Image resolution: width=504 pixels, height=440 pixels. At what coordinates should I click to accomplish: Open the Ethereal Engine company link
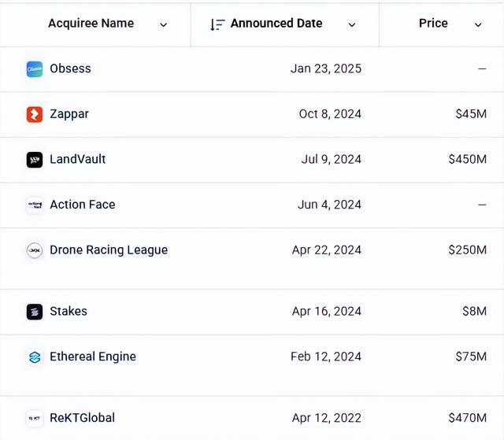pyautogui.click(x=93, y=357)
